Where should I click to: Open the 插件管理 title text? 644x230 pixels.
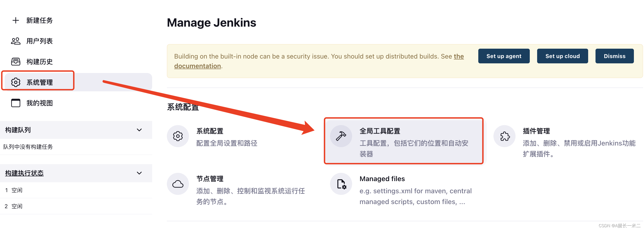click(x=536, y=131)
